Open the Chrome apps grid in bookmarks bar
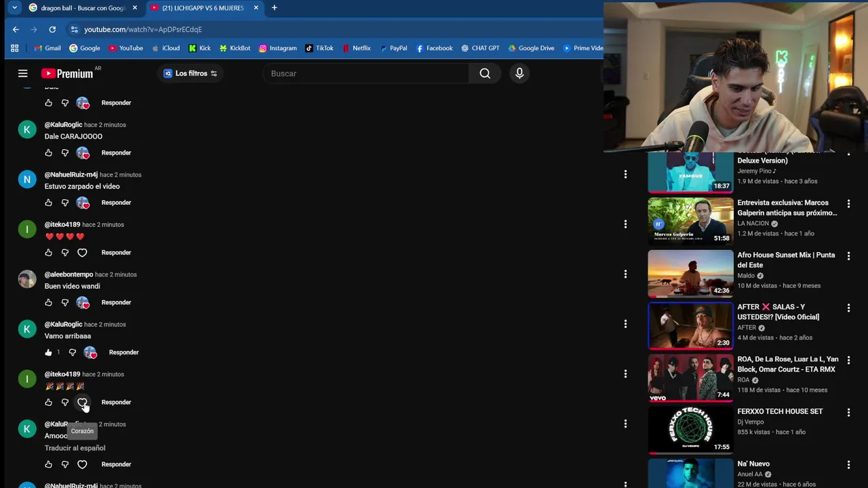This screenshot has width=868, height=488. (15, 48)
